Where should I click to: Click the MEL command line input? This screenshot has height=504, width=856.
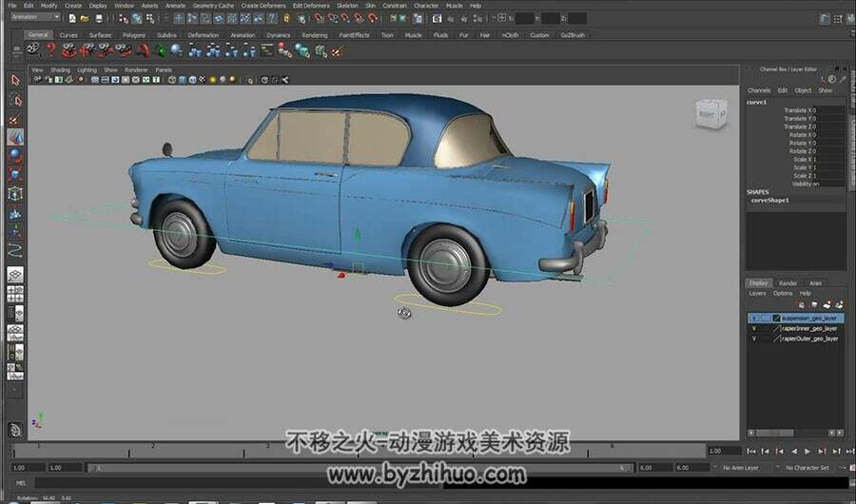point(239,483)
